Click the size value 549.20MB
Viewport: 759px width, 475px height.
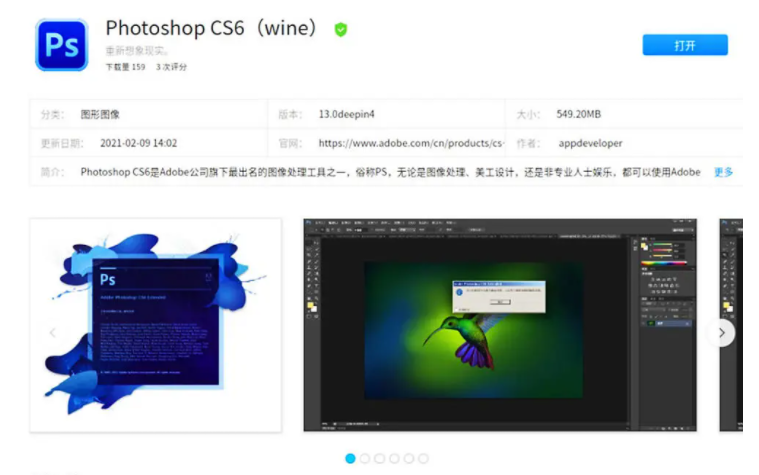578,114
